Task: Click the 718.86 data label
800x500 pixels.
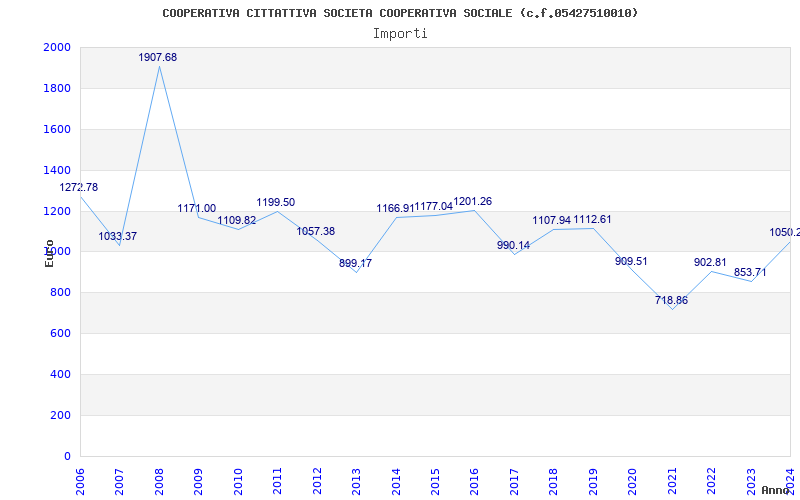Action: click(671, 300)
